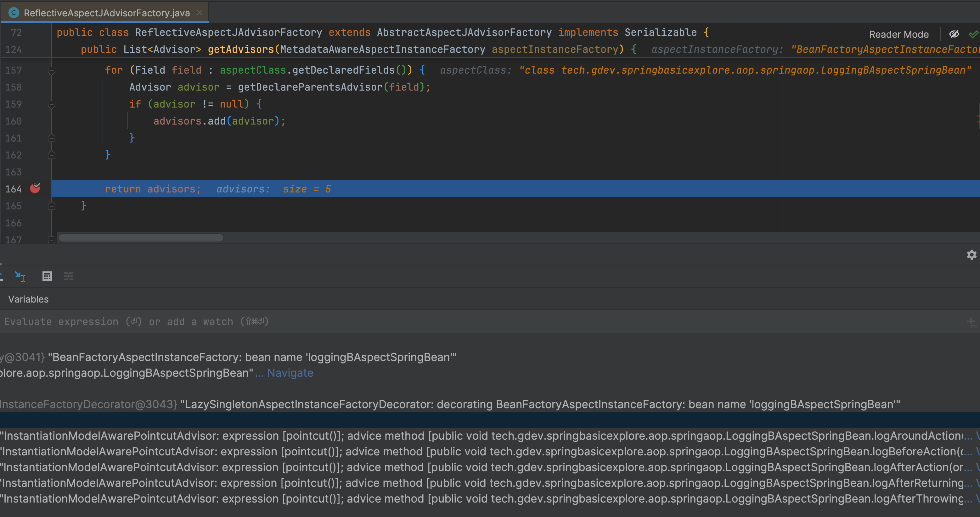The width and height of the screenshot is (980, 517).
Task: Select the logAroundAction advisor entry
Action: pyautogui.click(x=490, y=436)
